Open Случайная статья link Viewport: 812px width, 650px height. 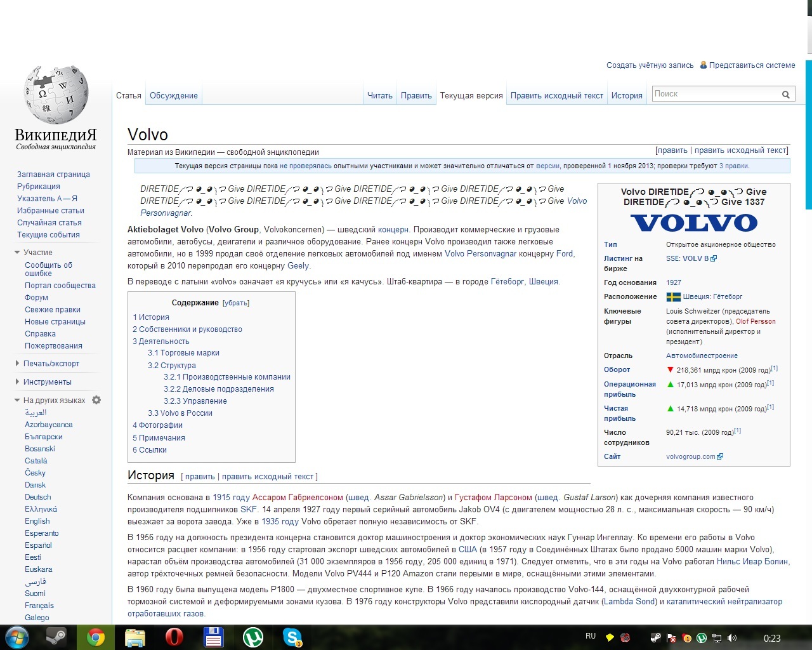pyautogui.click(x=49, y=223)
